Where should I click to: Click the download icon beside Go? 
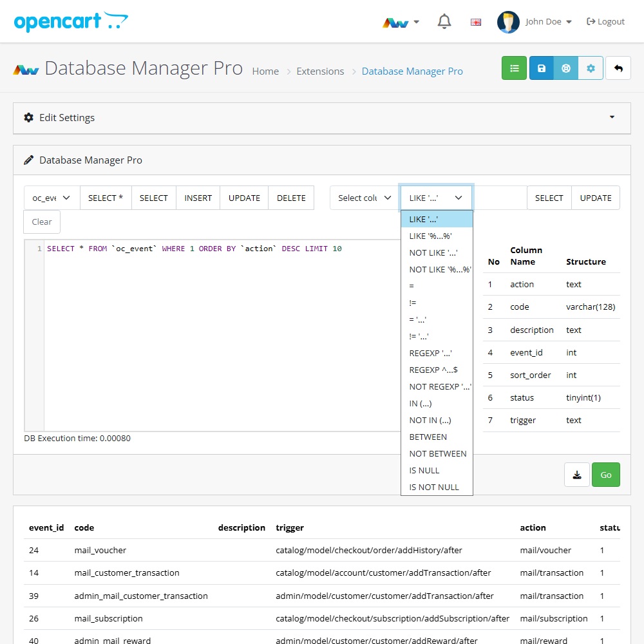tap(577, 475)
